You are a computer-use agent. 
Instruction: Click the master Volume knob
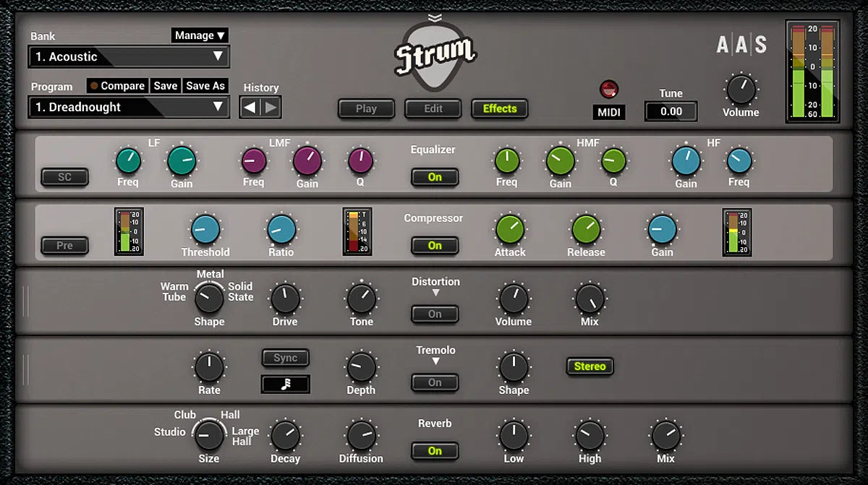coord(741,89)
